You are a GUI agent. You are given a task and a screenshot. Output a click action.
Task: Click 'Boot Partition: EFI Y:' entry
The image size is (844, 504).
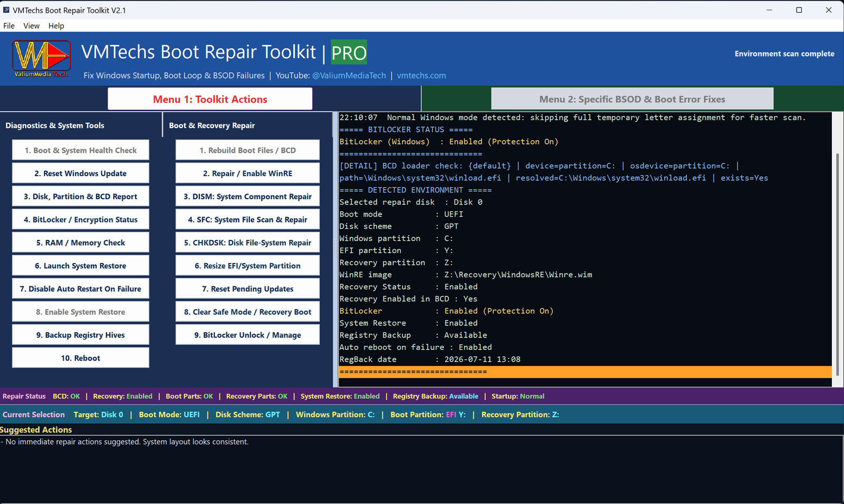point(428,415)
